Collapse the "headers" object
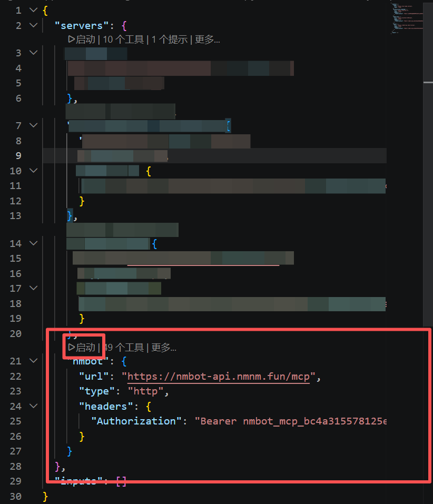The height and width of the screenshot is (504, 433). click(32, 406)
